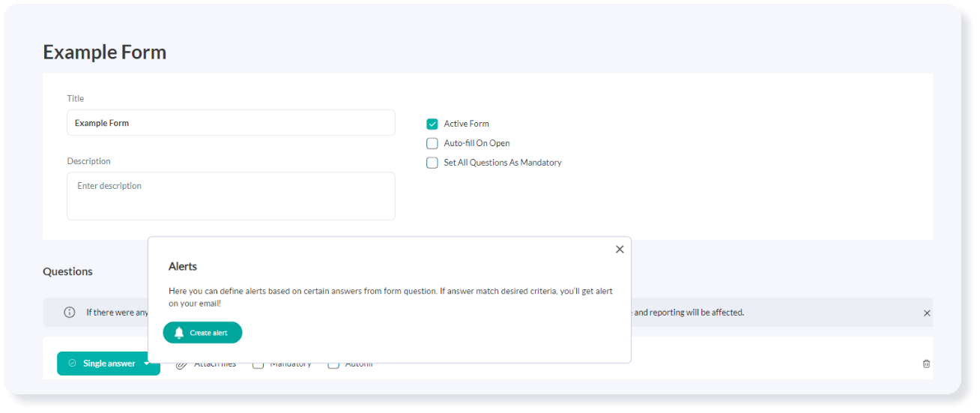Click the paperclip attach files icon
This screenshot has width=980, height=413.
[181, 365]
